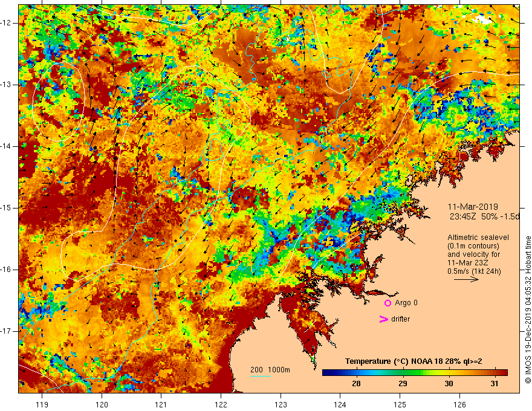
Task: Click the '(0.1m contours)' text
Action: (473, 246)
